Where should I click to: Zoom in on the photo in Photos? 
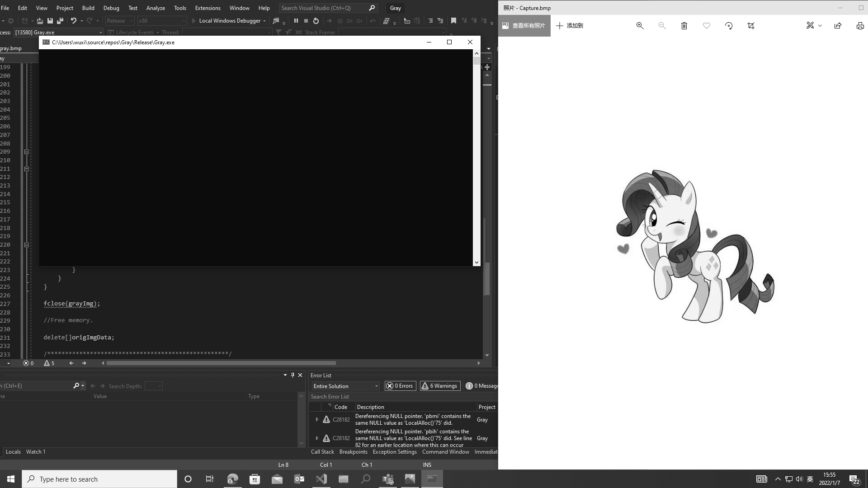click(x=640, y=26)
